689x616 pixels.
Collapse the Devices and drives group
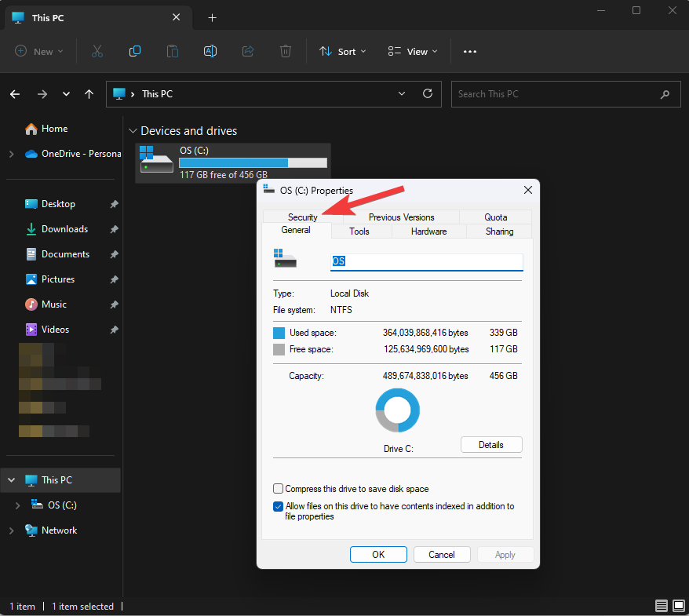[131, 131]
